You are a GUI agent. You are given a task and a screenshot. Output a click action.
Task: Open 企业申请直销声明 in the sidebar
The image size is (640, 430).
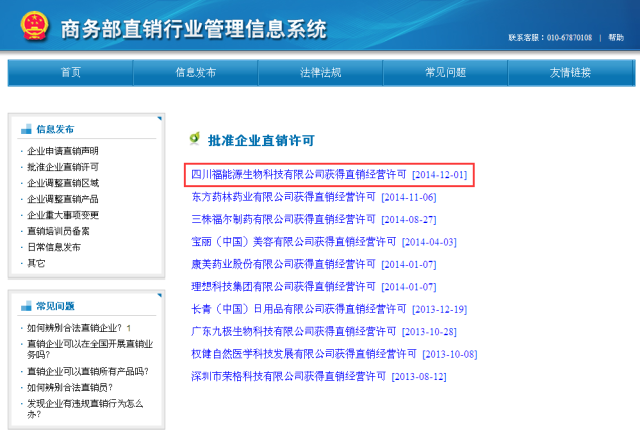coord(62,151)
